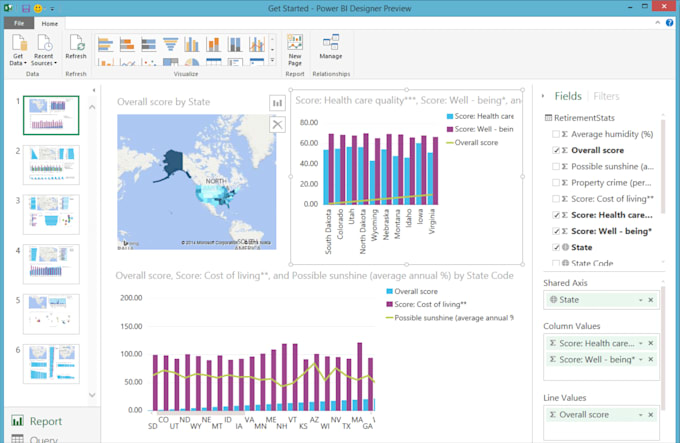Expand the visualization gallery more arrow
The height and width of the screenshot is (443, 680).
click(272, 60)
